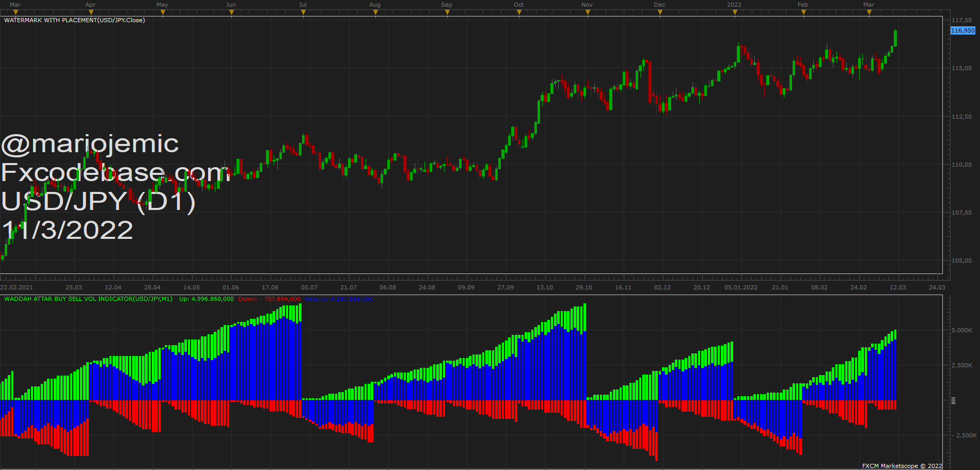This screenshot has width=980, height=470.
Task: Click the 12.03 date label
Action: point(898,287)
